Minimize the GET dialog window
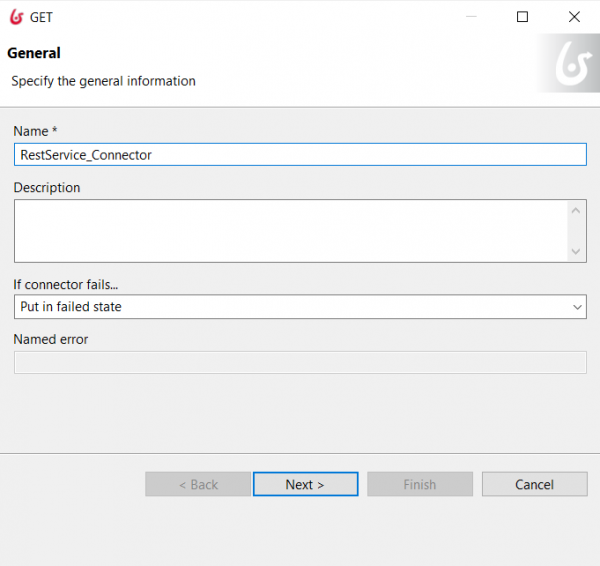600x566 pixels. pyautogui.click(x=471, y=17)
